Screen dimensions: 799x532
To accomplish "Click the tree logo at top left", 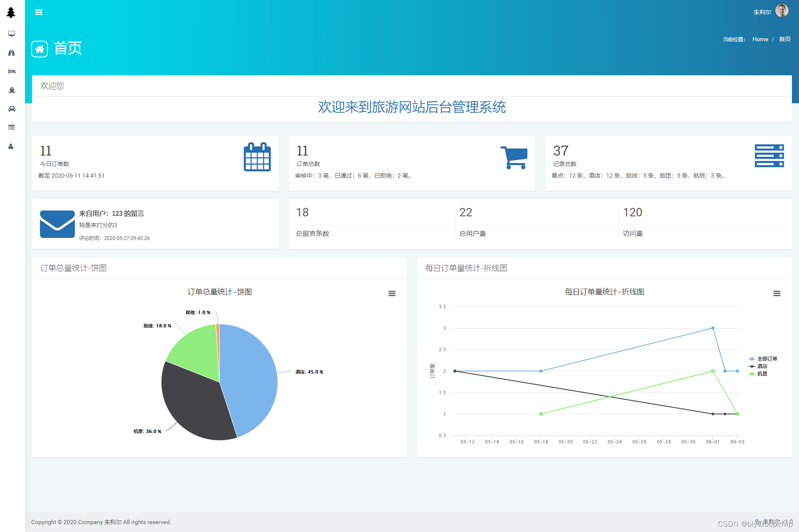I will click(x=11, y=12).
